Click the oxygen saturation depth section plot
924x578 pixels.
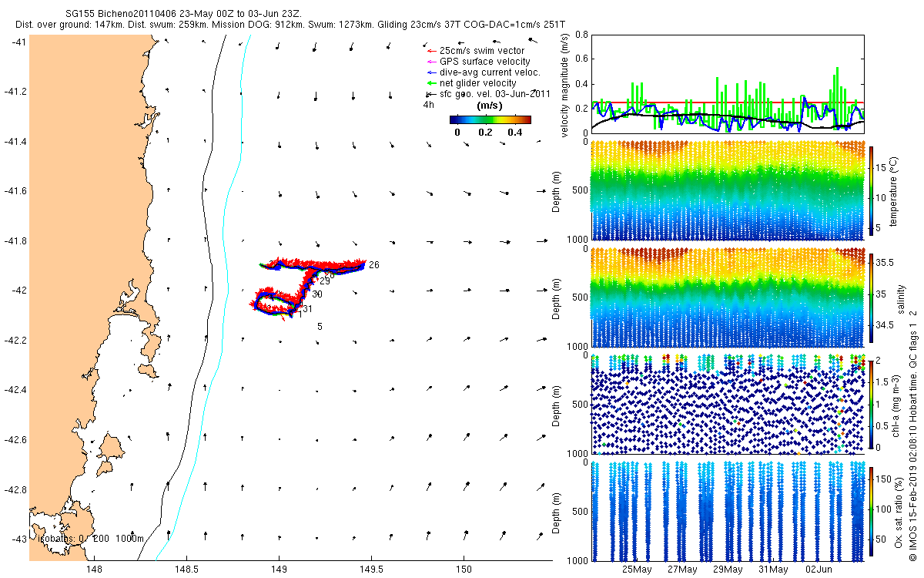point(728,511)
